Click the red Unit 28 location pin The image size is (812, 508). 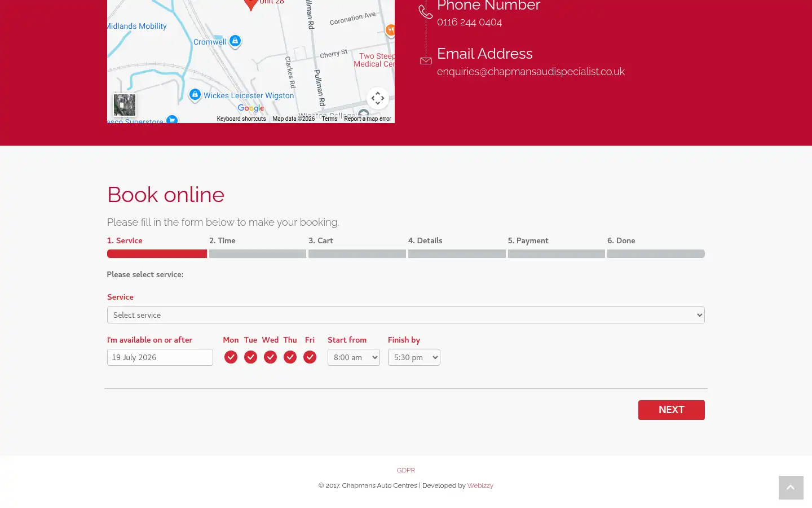(x=251, y=5)
